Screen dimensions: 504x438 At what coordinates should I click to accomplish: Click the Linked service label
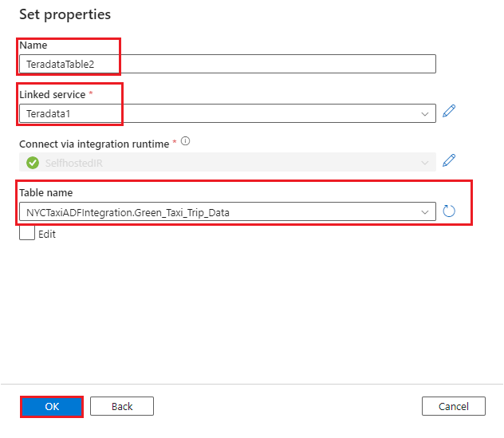tap(53, 95)
